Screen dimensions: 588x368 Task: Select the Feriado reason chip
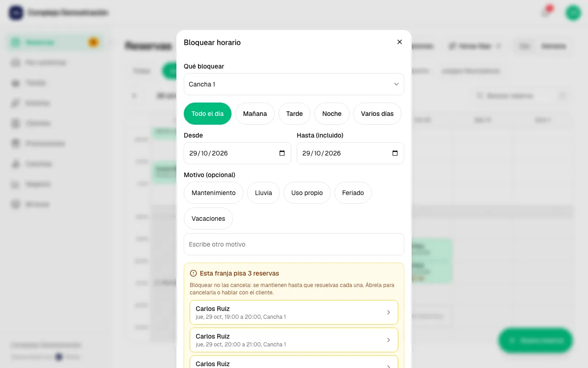click(x=353, y=193)
